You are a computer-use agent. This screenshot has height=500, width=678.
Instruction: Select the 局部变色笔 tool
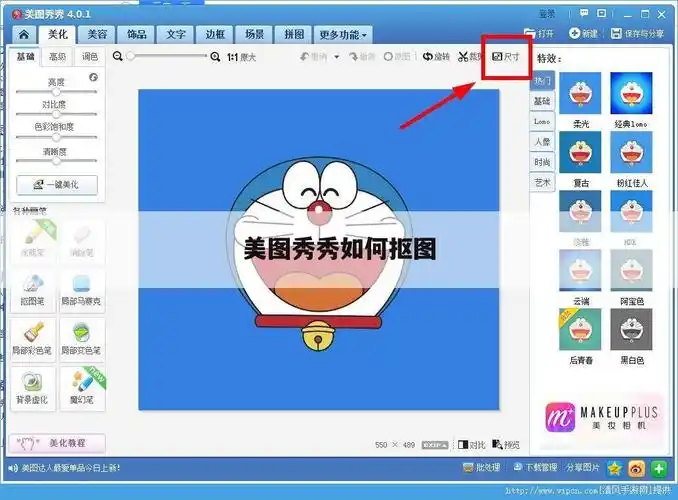81,339
